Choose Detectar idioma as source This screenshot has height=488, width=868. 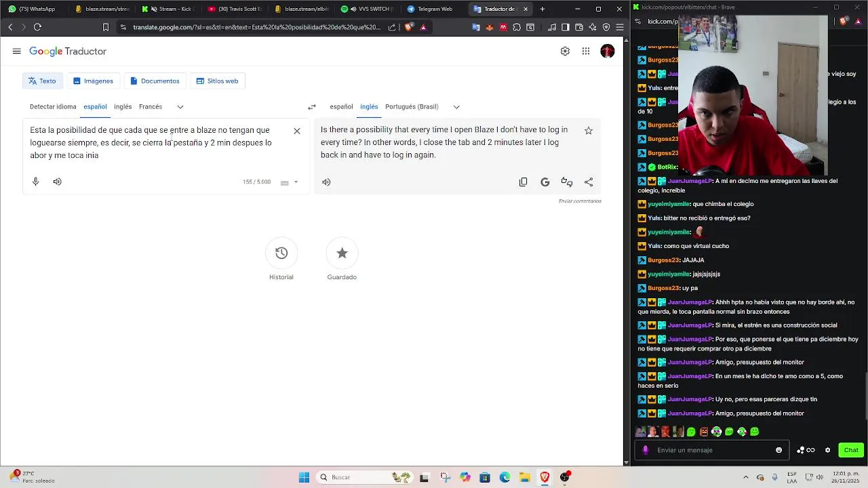pyautogui.click(x=53, y=106)
